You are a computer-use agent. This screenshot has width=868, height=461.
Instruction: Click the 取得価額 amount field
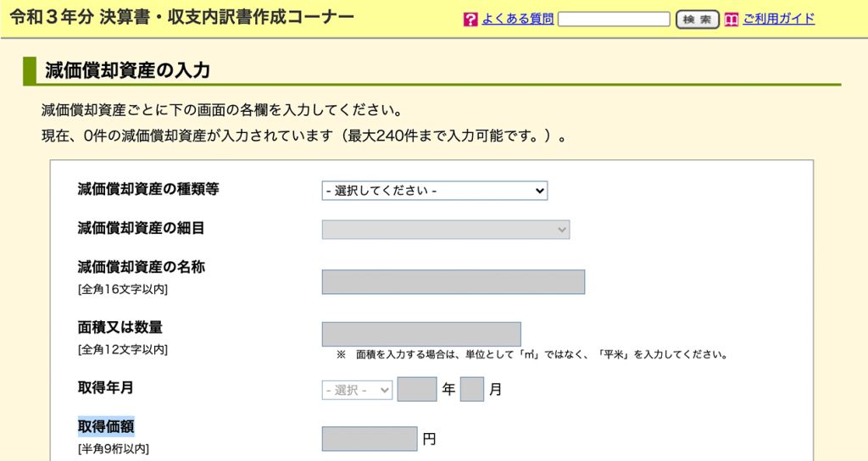(370, 439)
